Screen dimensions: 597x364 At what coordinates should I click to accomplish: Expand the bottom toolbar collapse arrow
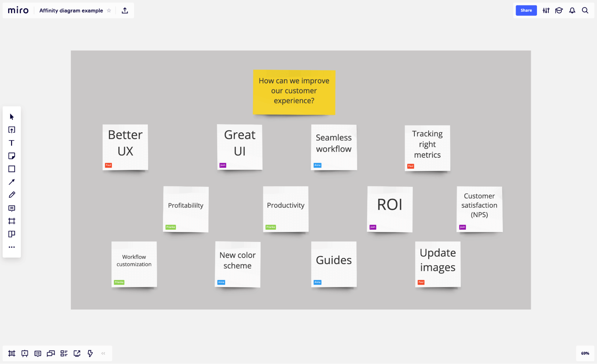[x=104, y=353]
